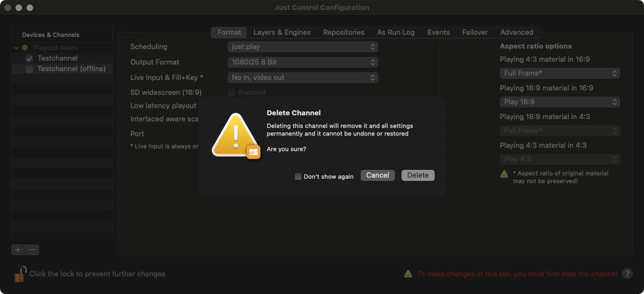Image resolution: width=644 pixels, height=294 pixels.
Task: Click the 'Are you sure?' dialog text
Action: pyautogui.click(x=286, y=149)
